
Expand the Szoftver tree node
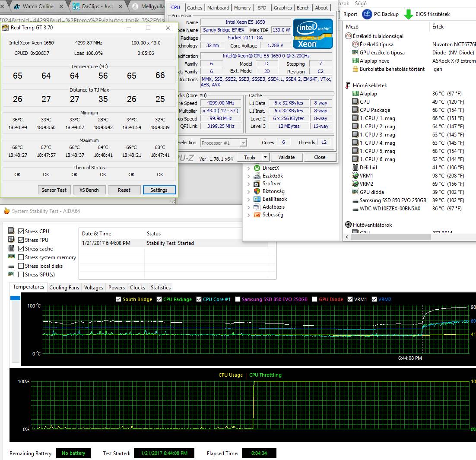pyautogui.click(x=249, y=184)
